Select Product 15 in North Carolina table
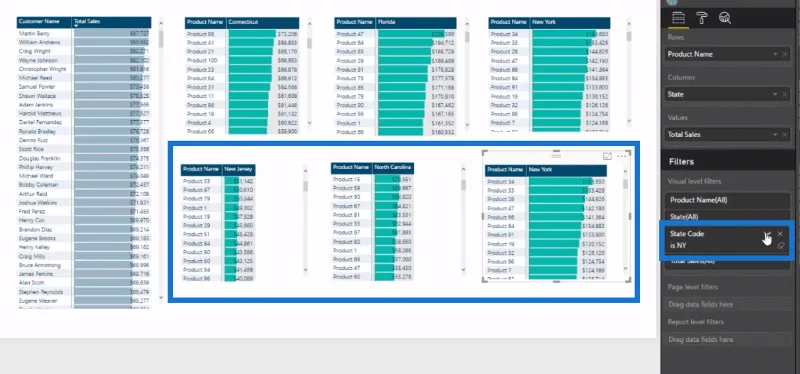 click(x=346, y=179)
